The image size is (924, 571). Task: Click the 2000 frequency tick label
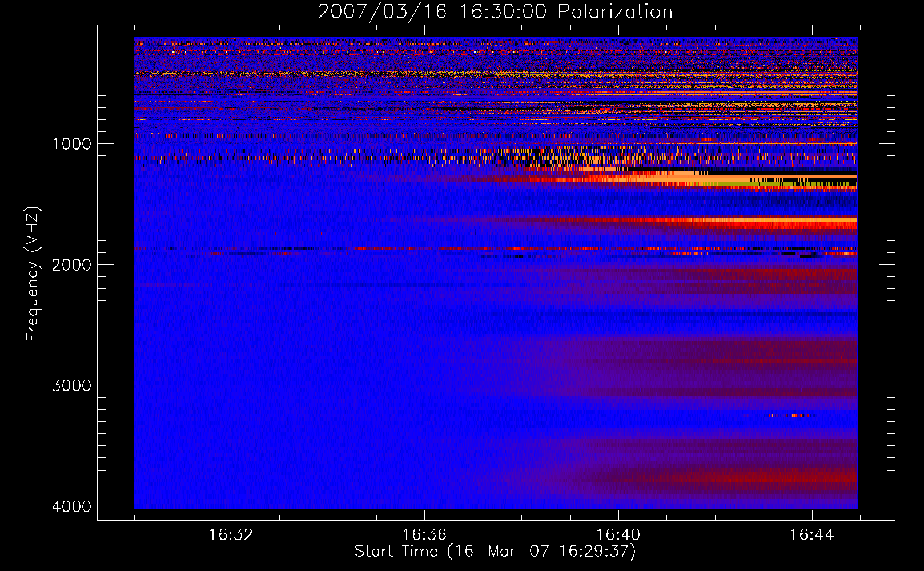point(72,265)
